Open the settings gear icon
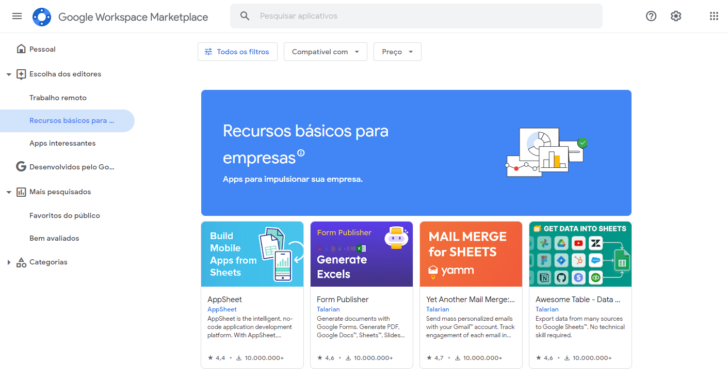This screenshot has width=728, height=376. coord(676,16)
